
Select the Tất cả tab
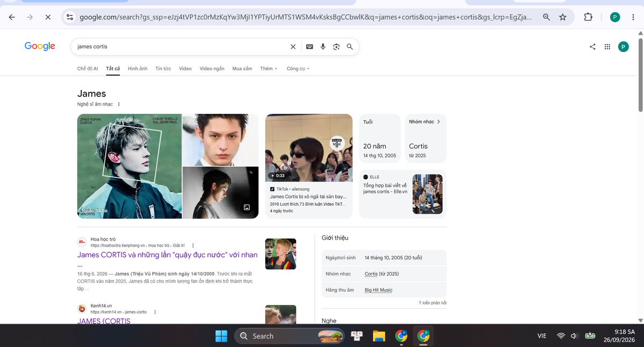pos(113,69)
